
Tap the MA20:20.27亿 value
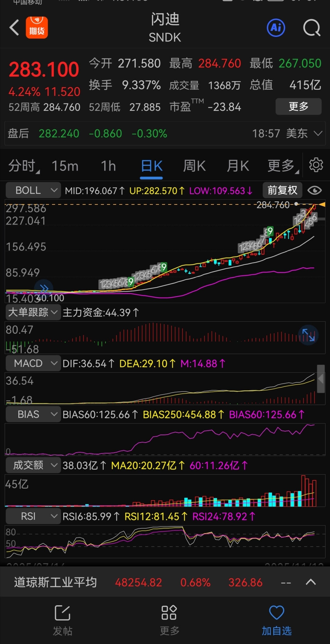(148, 465)
